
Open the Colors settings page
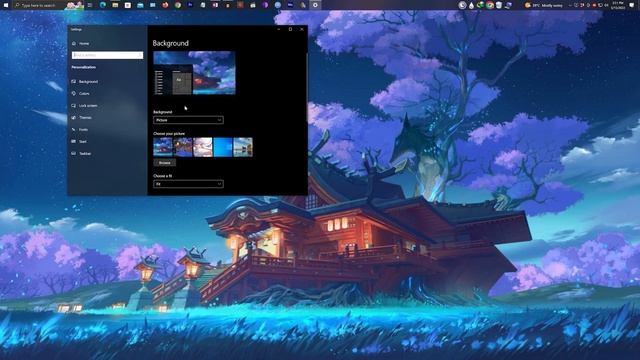81,93
